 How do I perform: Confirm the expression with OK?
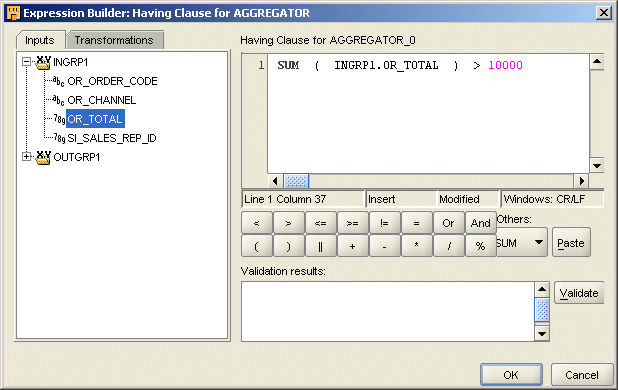tap(511, 375)
